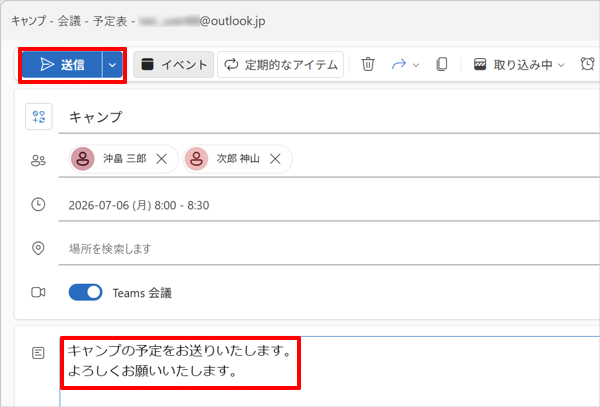Remove attendee 沖島 三郎

click(161, 159)
